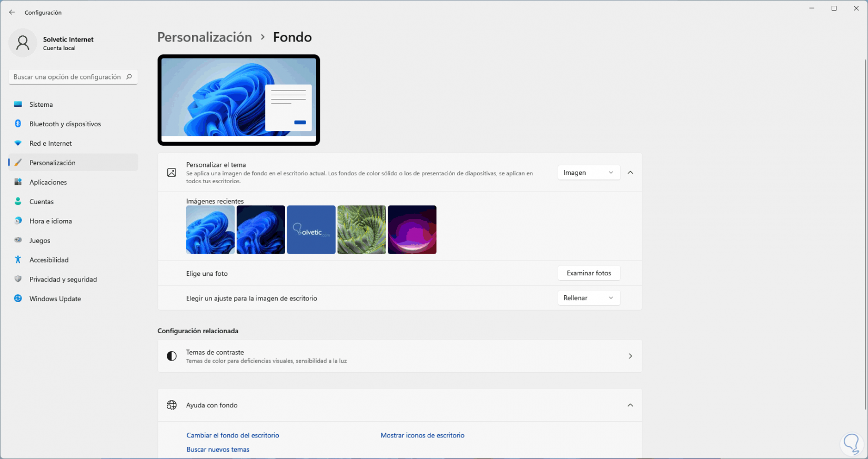Open Temas de contraste via chevron
This screenshot has width=868, height=459.
(x=630, y=356)
